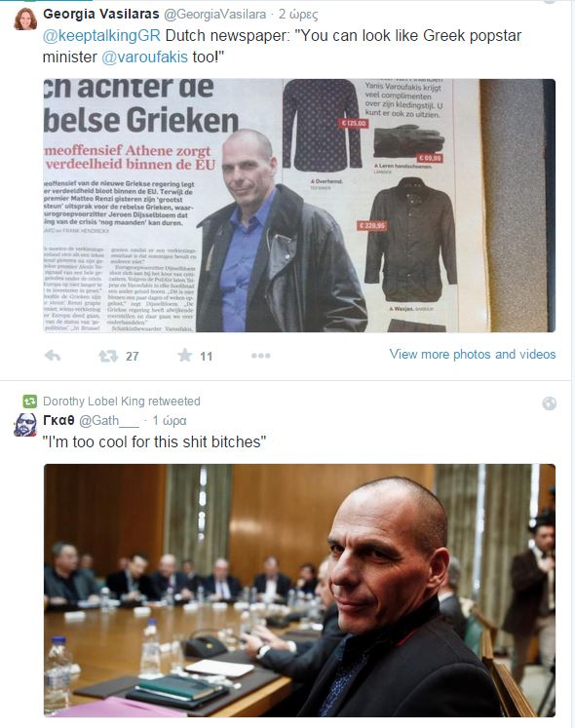
Task: Open the three-dots more options menu
Action: (260, 356)
